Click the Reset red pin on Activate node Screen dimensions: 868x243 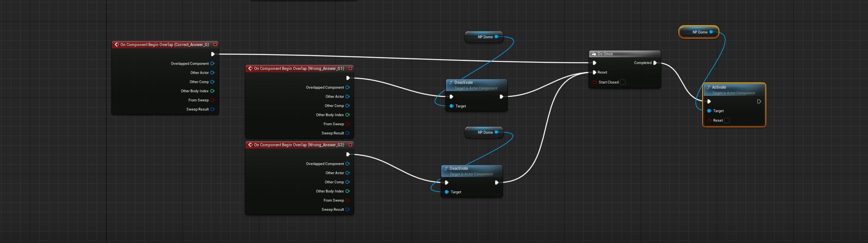[709, 121]
